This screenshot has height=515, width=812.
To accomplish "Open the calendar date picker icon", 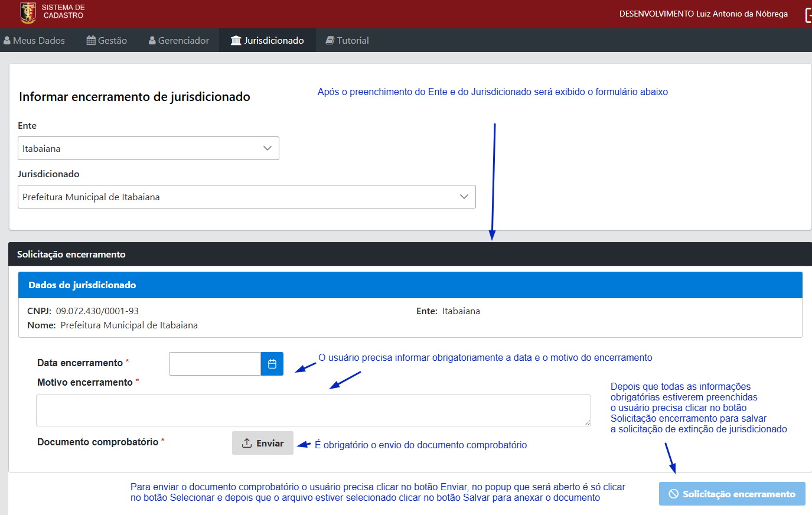I will [272, 364].
